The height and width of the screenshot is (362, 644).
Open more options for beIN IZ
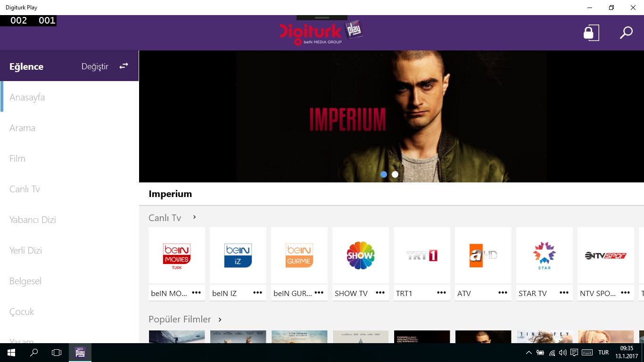(257, 293)
